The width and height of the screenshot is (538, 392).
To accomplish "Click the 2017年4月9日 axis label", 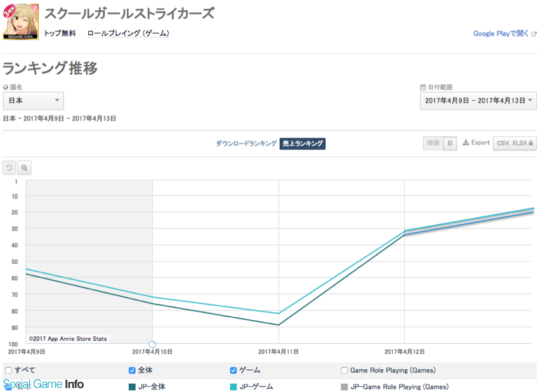I will click(x=27, y=352).
